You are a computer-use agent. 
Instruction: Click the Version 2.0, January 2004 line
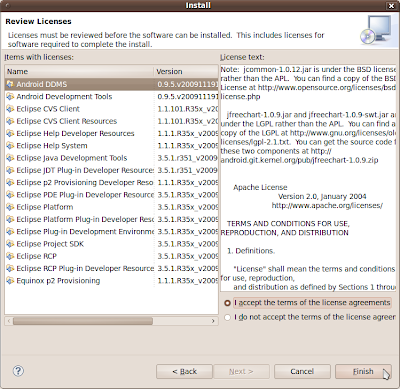tap(322, 196)
